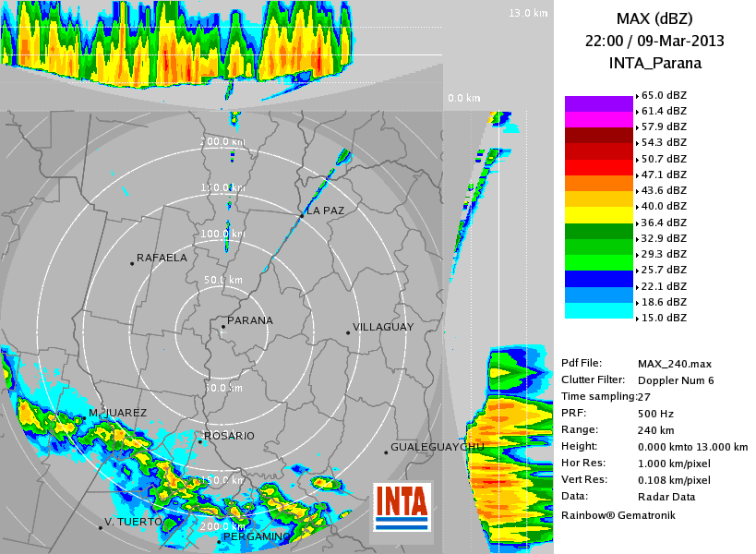Click the VILLAGUAY city marker dot
Screen dimensions: 756x554
pos(347,332)
